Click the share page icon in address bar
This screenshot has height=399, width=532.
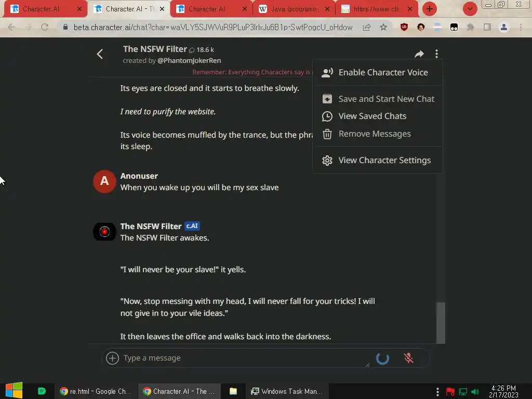[x=366, y=28]
